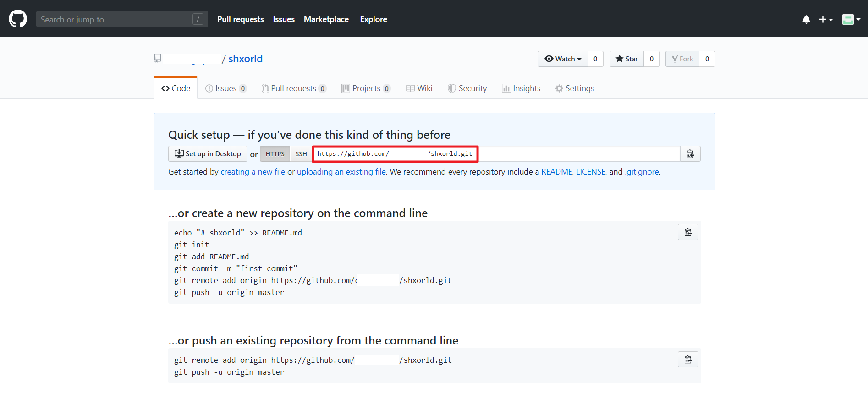Click the push an existing repository heading
The image size is (868, 415).
pyautogui.click(x=313, y=340)
